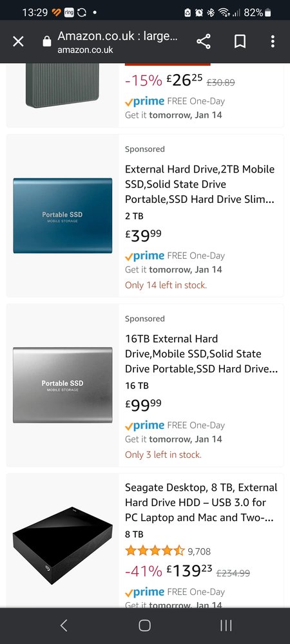Image resolution: width=290 pixels, height=644 pixels.
Task: Tap the grey hard drive image at top
Action: click(63, 86)
